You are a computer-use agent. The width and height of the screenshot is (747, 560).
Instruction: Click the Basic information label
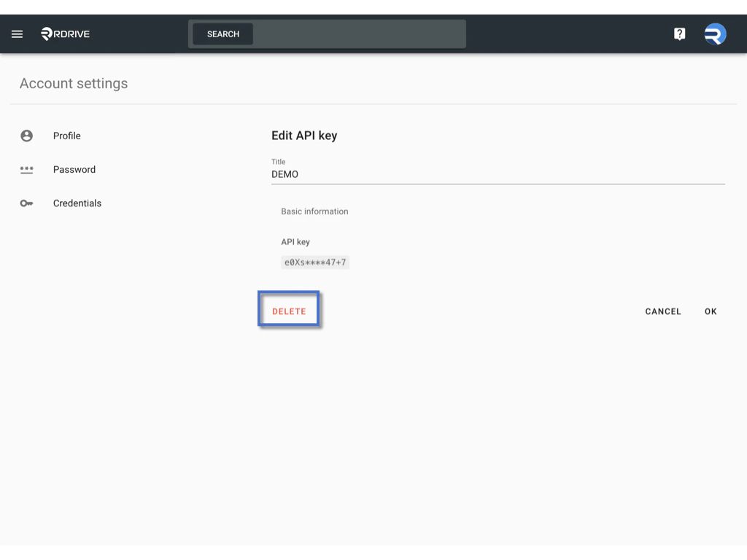pos(315,211)
